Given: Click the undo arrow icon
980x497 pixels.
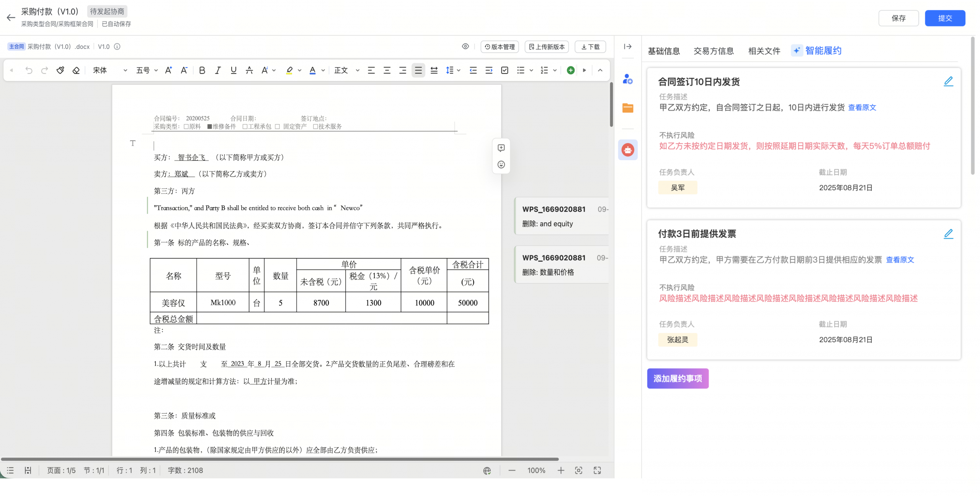Looking at the screenshot, I should [x=29, y=70].
